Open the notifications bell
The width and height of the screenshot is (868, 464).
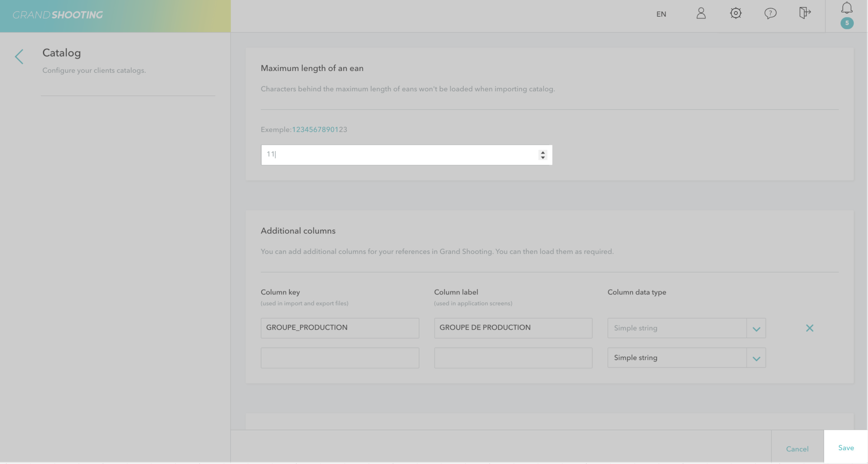tap(846, 8)
